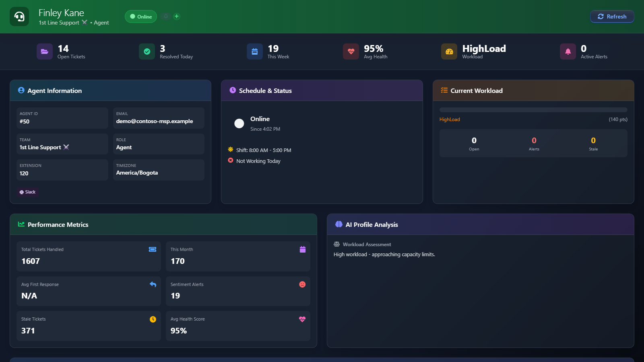Click the Total Tickets Handled value 1607
The image size is (644, 362).
(31, 261)
